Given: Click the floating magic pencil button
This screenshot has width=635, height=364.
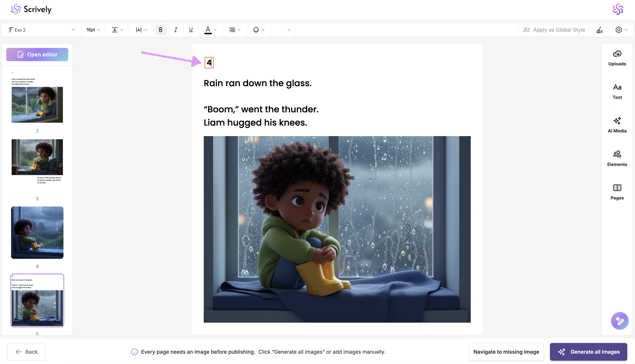Looking at the screenshot, I should point(620,321).
